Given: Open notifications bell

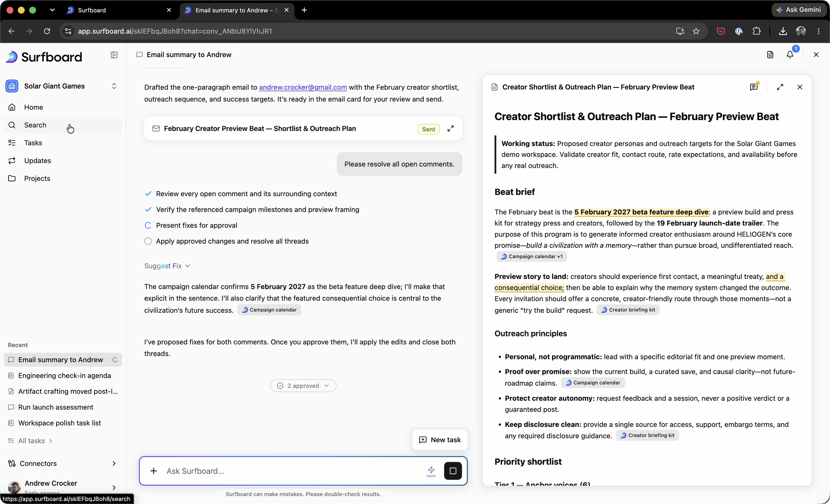Looking at the screenshot, I should click(790, 54).
